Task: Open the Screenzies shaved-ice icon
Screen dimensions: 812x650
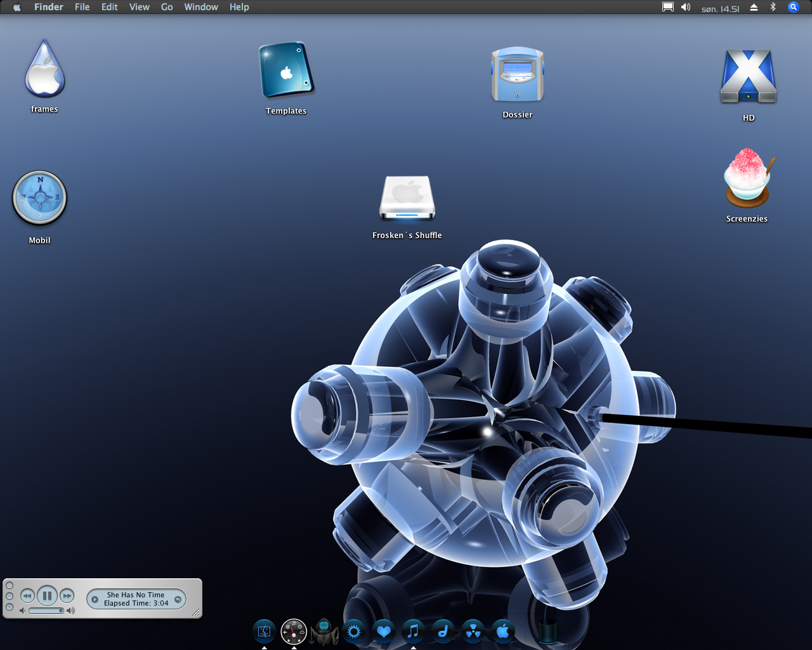Action: (748, 178)
